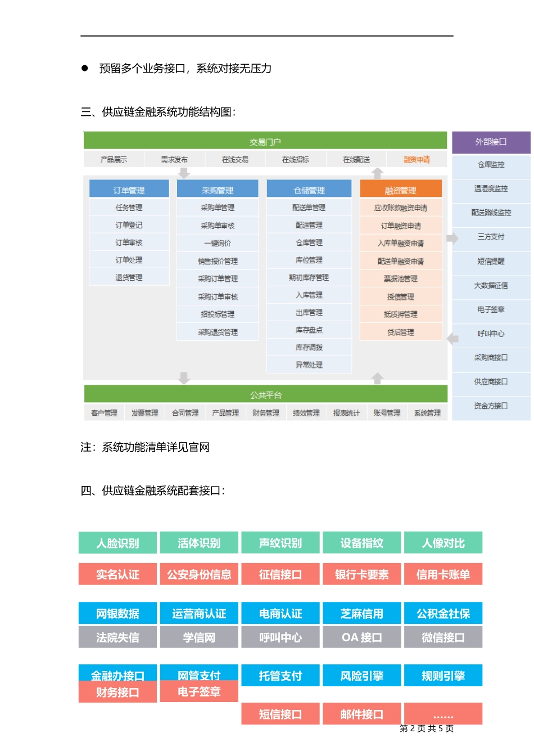Select the blue 规则引擎 box

(x=444, y=676)
